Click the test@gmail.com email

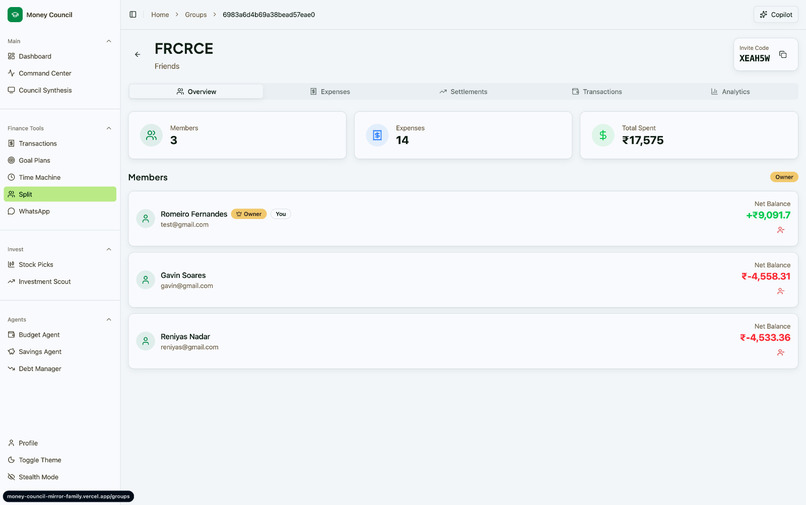click(185, 225)
